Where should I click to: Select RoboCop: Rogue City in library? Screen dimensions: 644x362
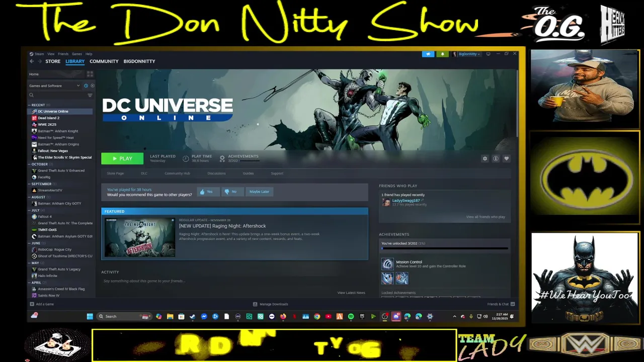[55, 249]
